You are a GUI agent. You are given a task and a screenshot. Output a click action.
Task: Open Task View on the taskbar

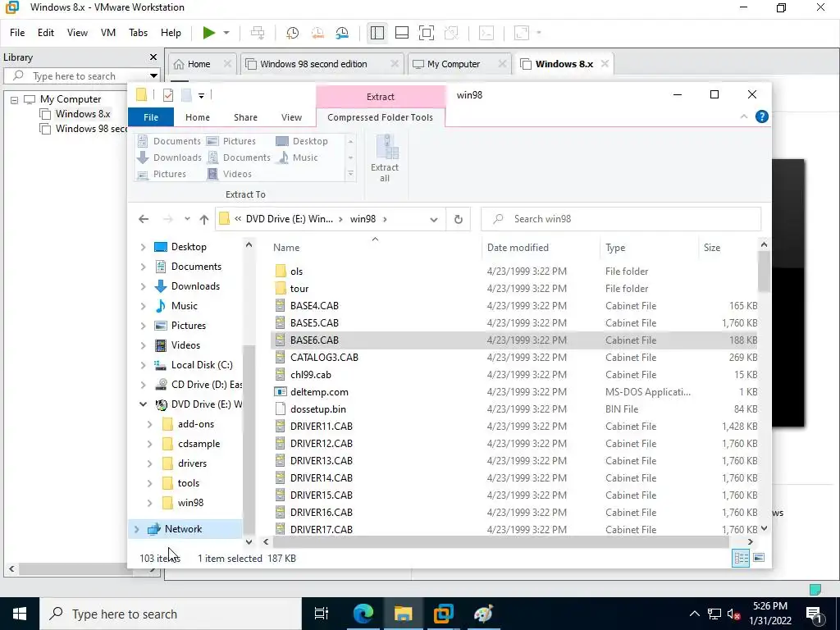click(x=322, y=614)
